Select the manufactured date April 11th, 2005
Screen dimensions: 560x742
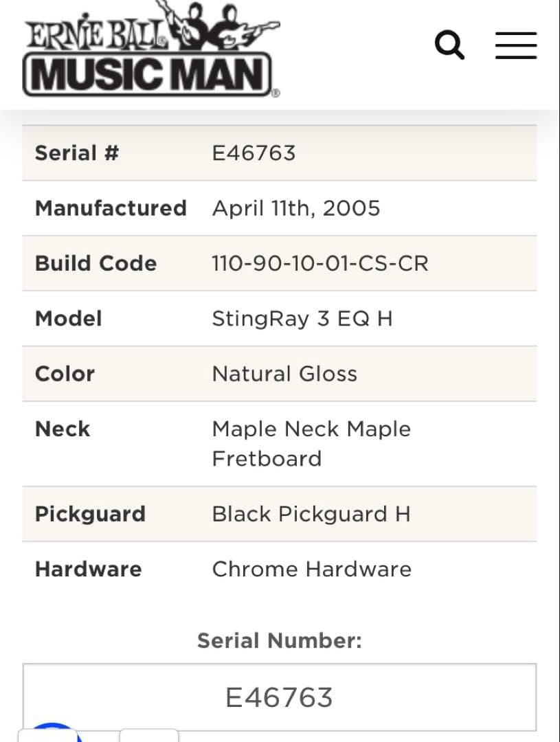[x=295, y=208]
